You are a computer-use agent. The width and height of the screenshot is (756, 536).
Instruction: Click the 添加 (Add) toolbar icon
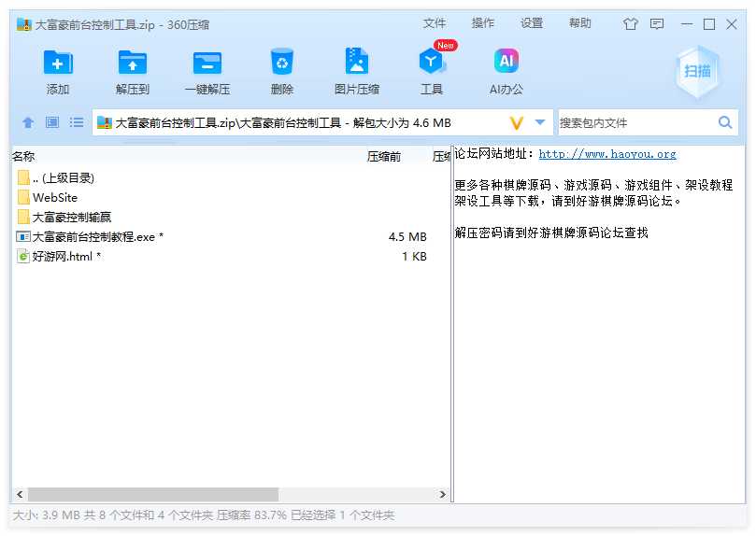tap(58, 63)
